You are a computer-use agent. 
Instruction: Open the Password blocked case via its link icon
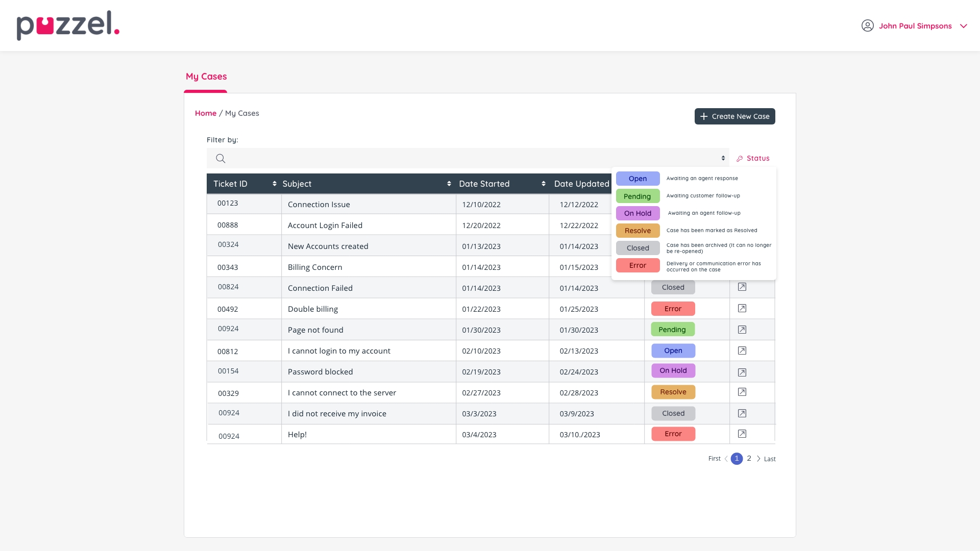coord(742,372)
